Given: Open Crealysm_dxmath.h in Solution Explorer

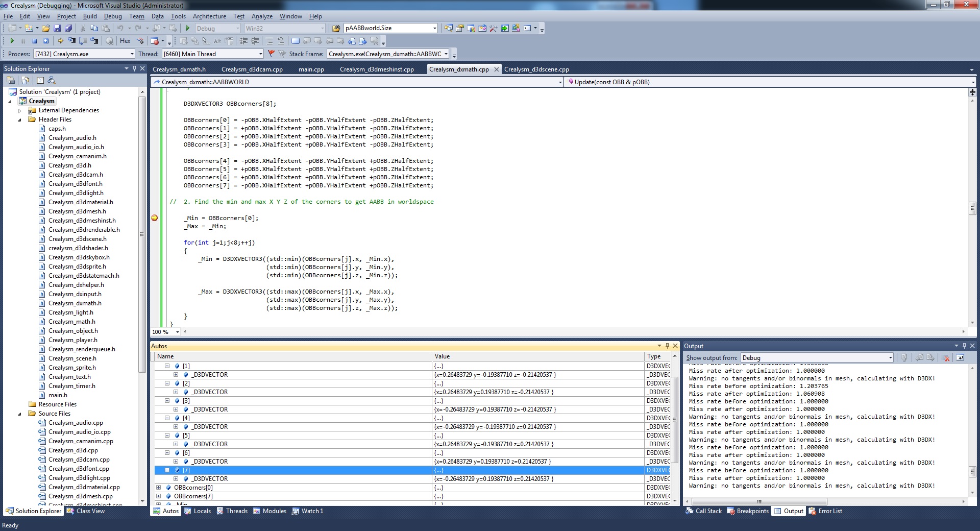Looking at the screenshot, I should point(75,303).
